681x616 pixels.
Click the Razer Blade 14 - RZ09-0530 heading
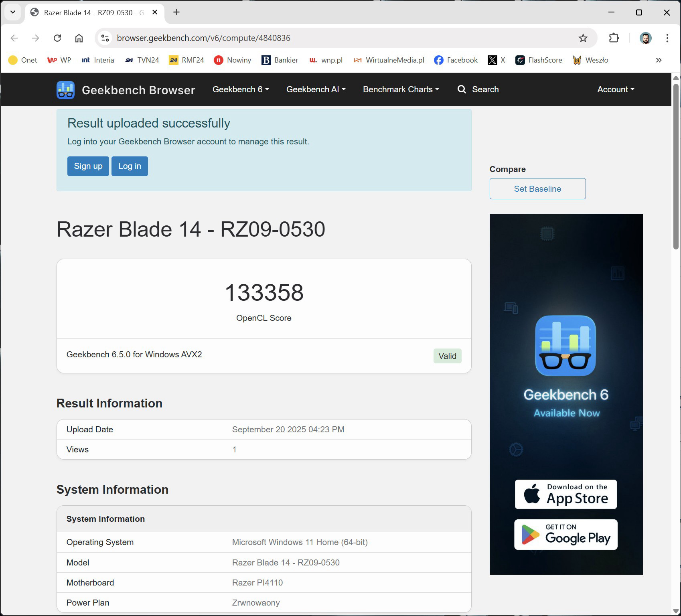point(191,229)
